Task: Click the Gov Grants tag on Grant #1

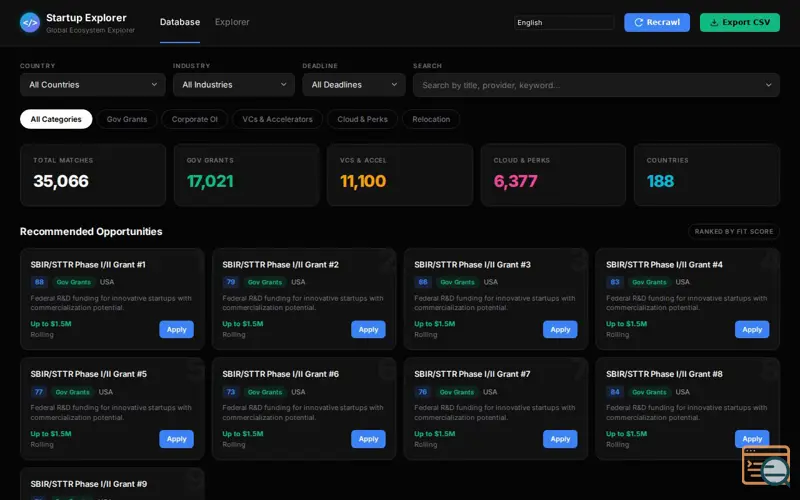Action: [73, 282]
